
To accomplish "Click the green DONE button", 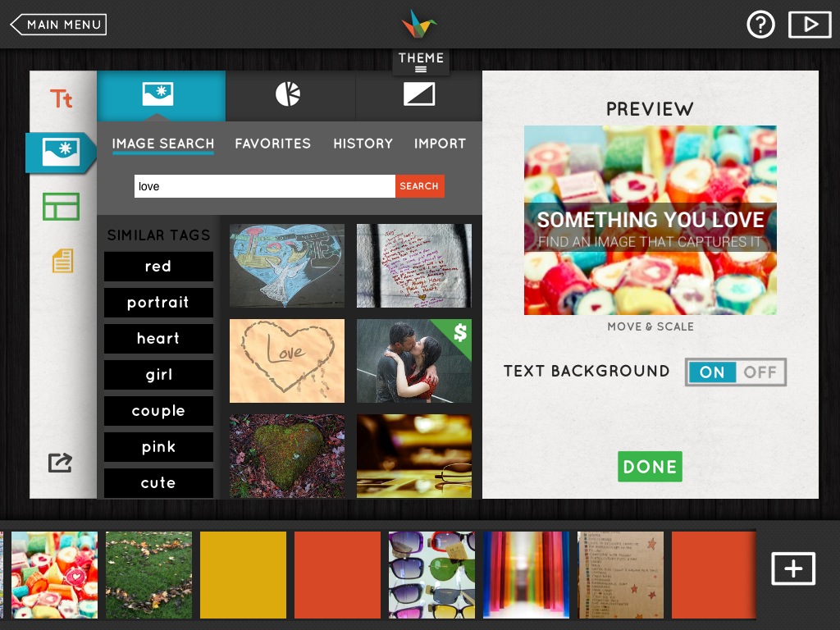I will coord(650,467).
